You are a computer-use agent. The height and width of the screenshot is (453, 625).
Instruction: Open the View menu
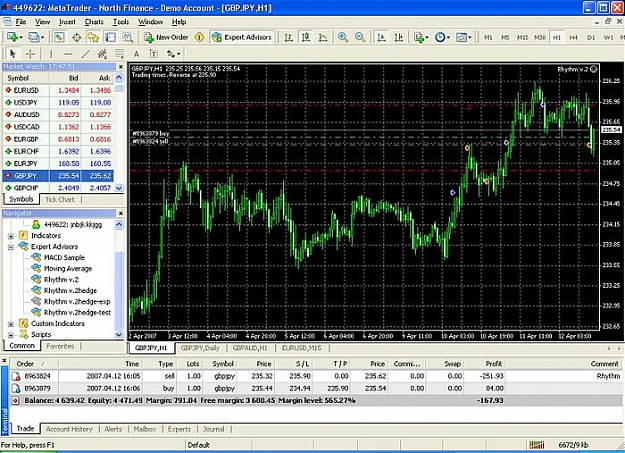(x=43, y=22)
